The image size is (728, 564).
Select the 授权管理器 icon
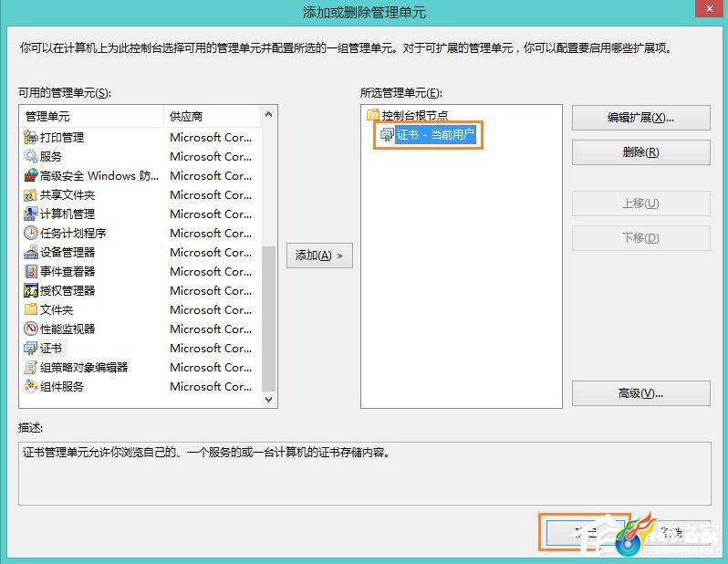(x=31, y=290)
